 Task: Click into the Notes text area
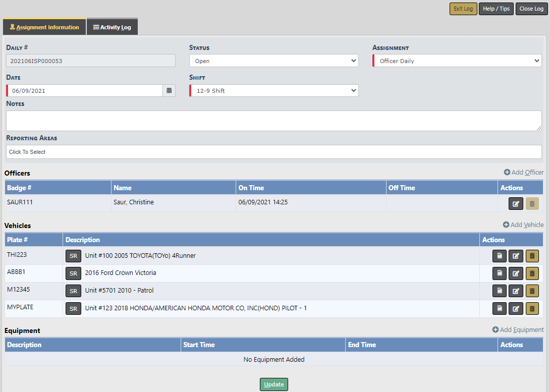(273, 121)
